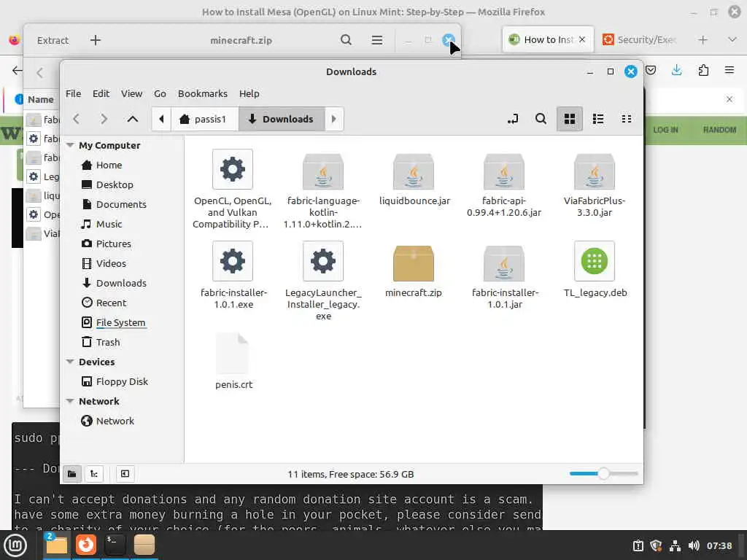Select the OpenCL, OpenGL and Vulkan Compatibility file
747x560 pixels.
coord(233,189)
